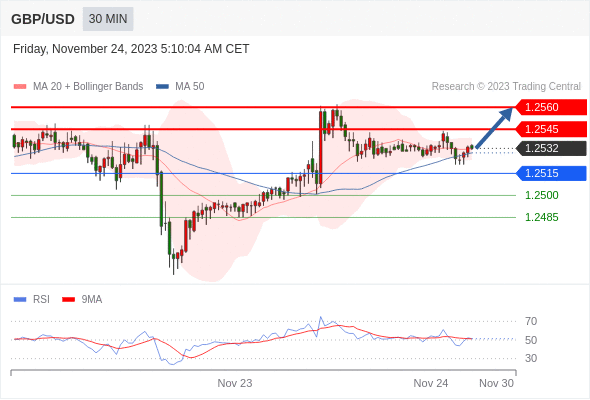
Task: Click the 1.2500 support level label
Action: [x=541, y=195]
